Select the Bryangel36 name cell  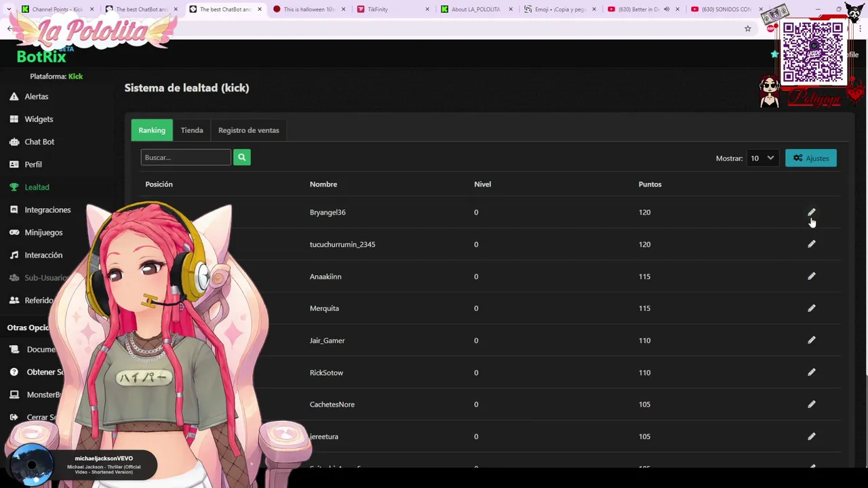[328, 212]
